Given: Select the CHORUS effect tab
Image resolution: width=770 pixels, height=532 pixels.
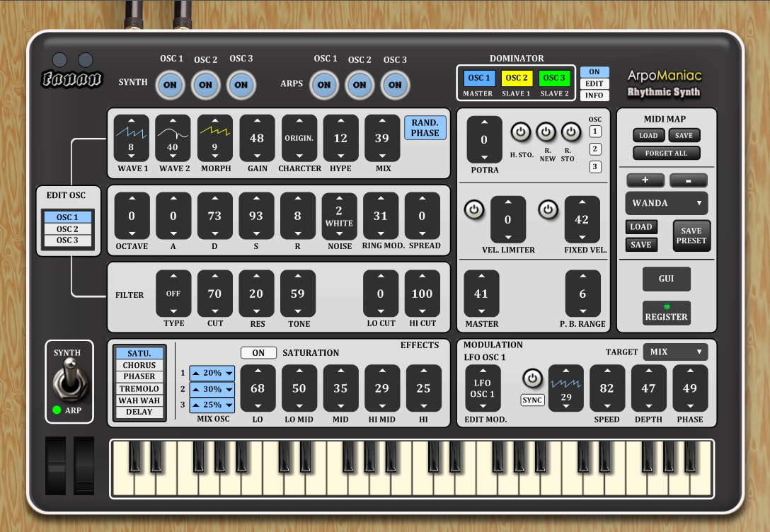Looking at the screenshot, I should [139, 366].
